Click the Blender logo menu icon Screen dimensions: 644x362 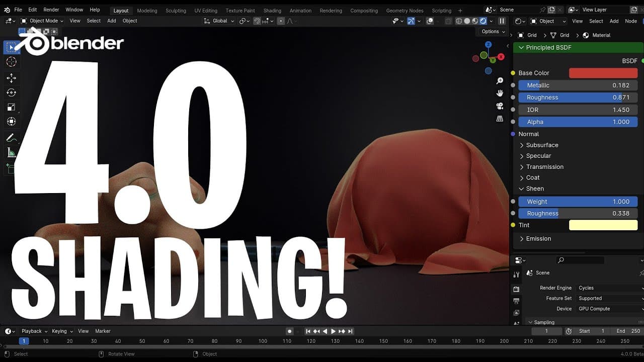(7, 10)
